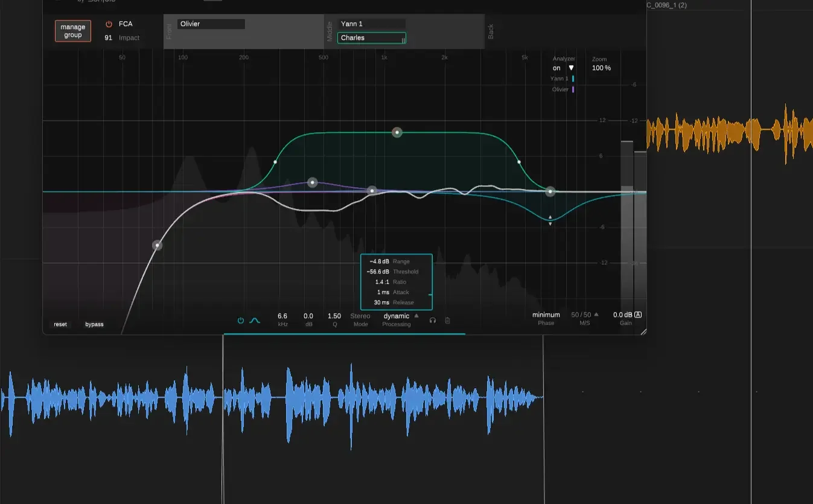Click the -4.8 dB Range value
The image size is (813, 504).
click(x=380, y=261)
